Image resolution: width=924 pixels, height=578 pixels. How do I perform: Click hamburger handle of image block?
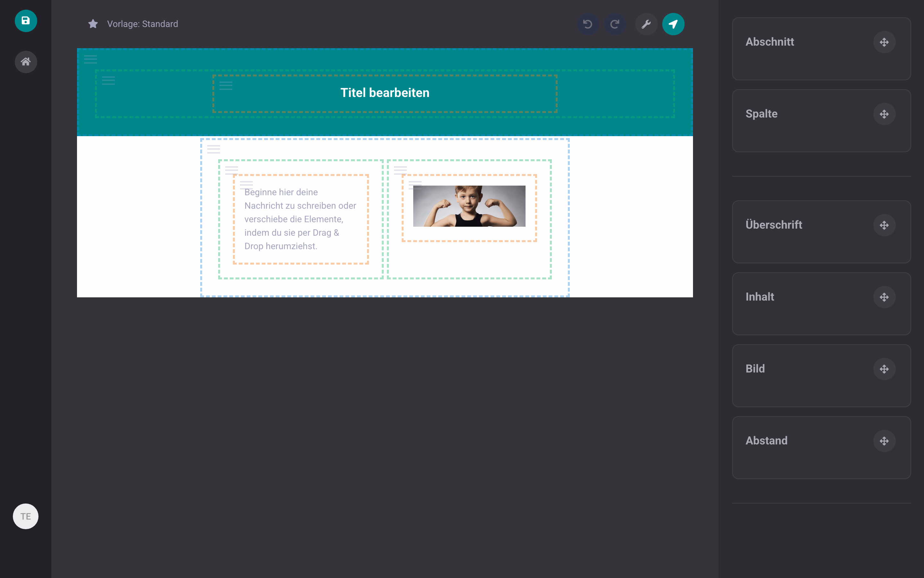coord(415,185)
